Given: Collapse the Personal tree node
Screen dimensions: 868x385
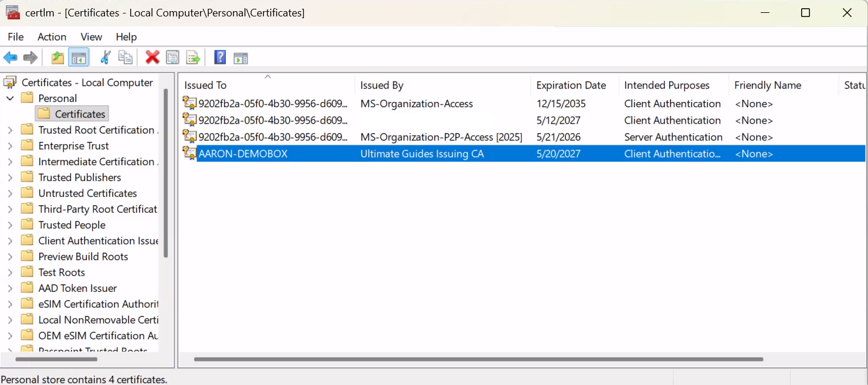Looking at the screenshot, I should 10,98.
